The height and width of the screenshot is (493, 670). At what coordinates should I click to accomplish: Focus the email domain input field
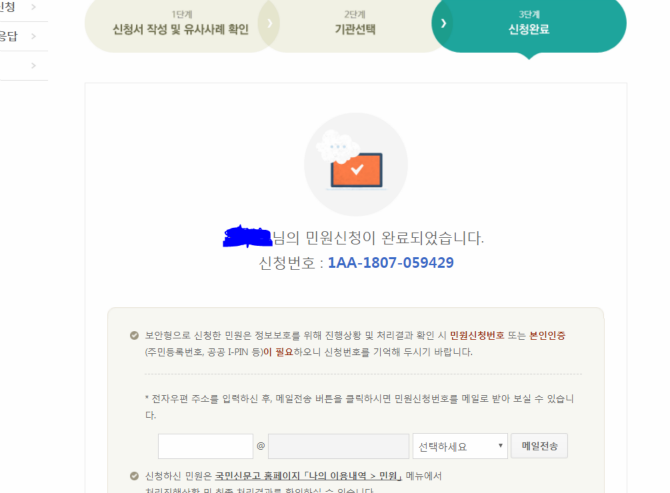click(x=337, y=446)
